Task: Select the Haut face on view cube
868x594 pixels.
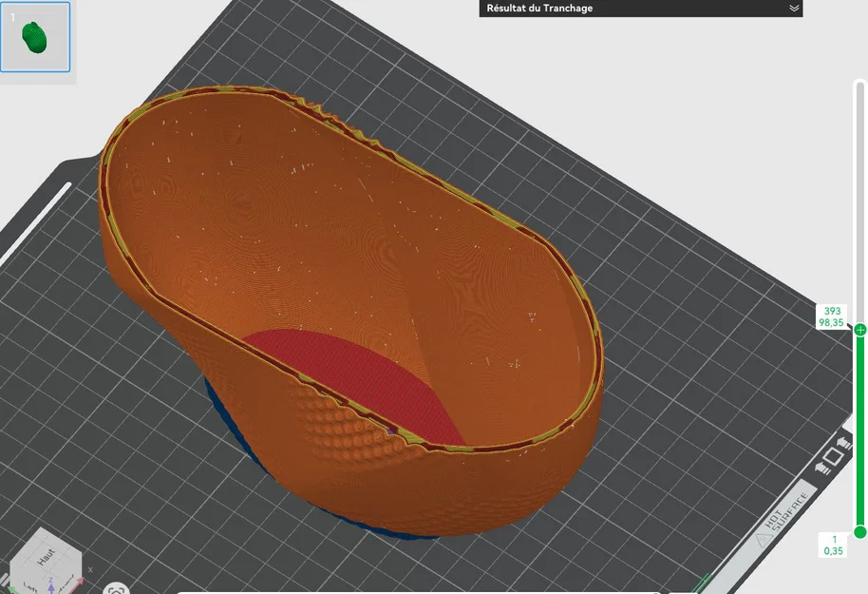Action: point(47,556)
